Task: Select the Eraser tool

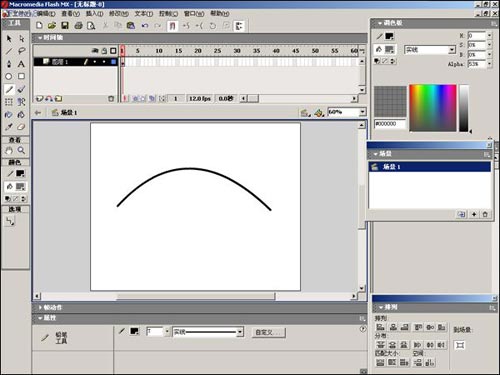Action: [x=21, y=127]
